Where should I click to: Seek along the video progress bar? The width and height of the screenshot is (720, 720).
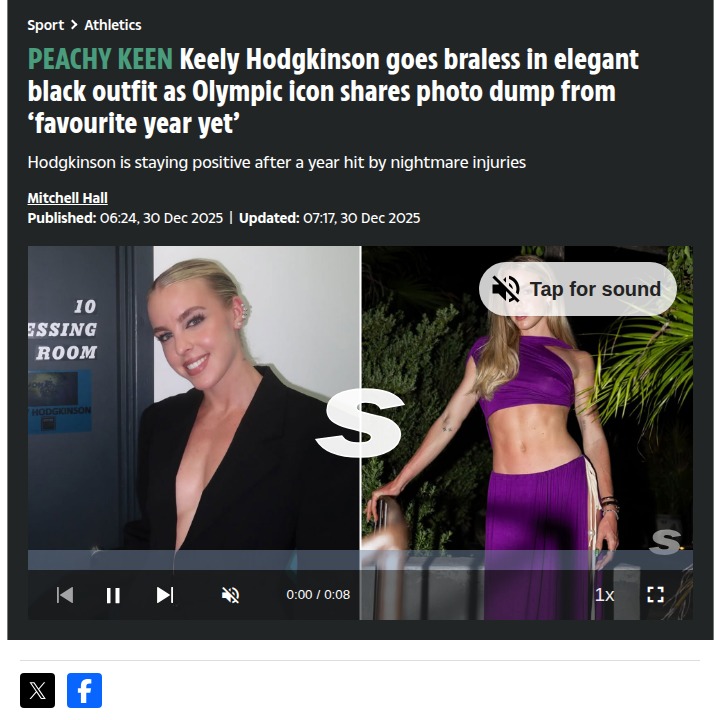[x=360, y=560]
